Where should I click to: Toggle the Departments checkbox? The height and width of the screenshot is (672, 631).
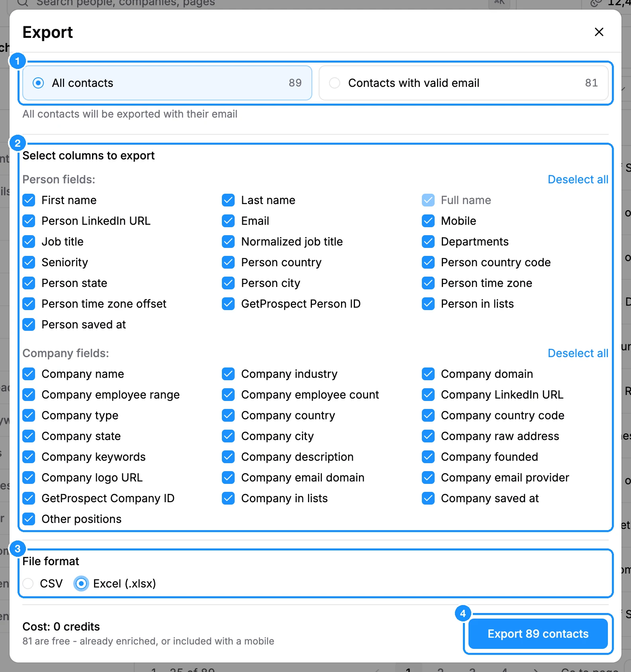click(x=428, y=242)
